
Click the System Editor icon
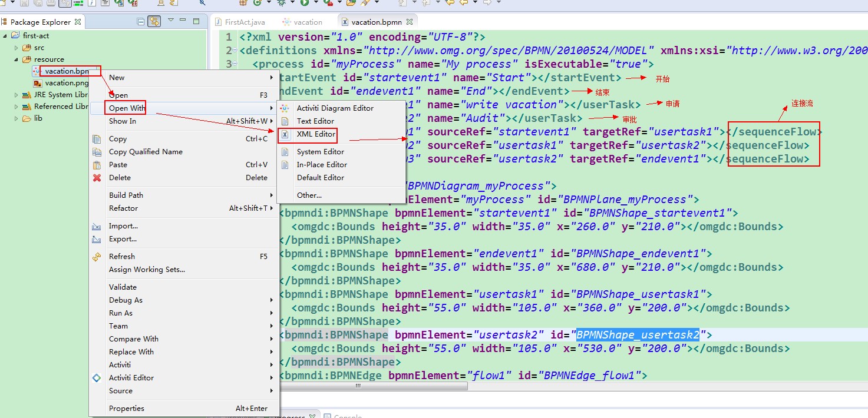click(x=285, y=152)
